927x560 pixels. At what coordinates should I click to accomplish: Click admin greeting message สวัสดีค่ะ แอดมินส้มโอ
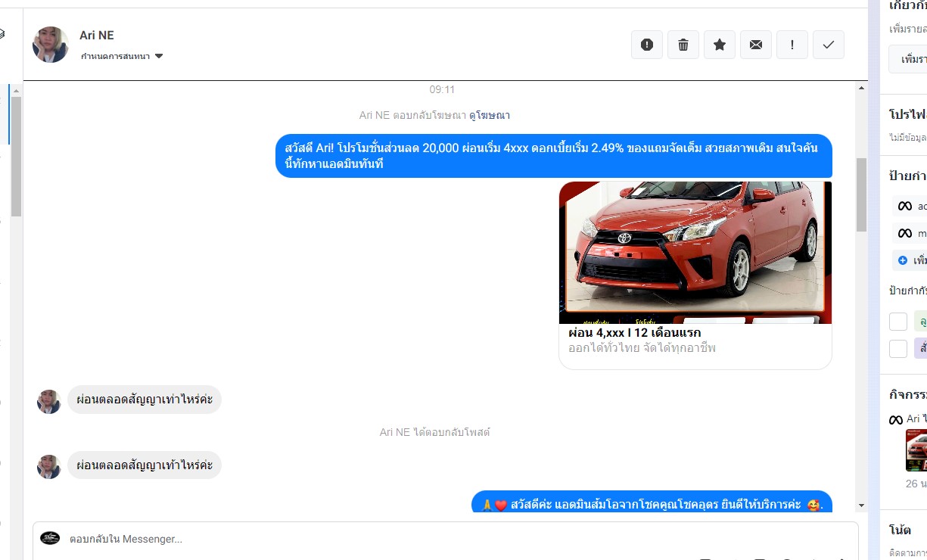click(x=652, y=502)
